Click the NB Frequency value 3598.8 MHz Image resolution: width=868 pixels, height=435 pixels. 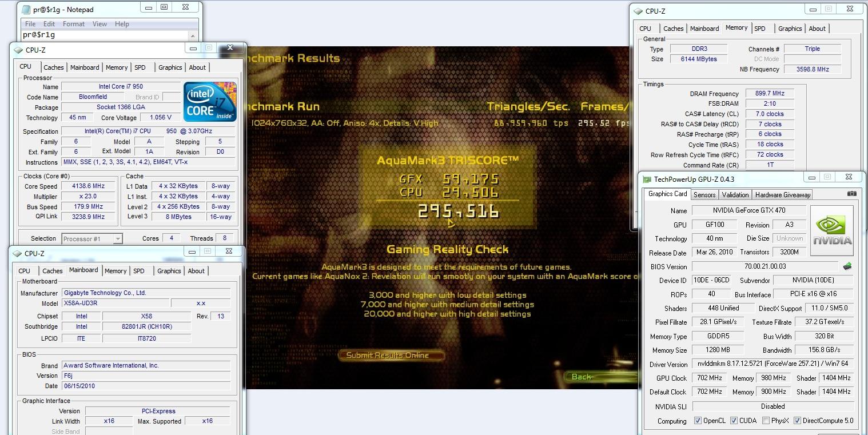(x=812, y=69)
